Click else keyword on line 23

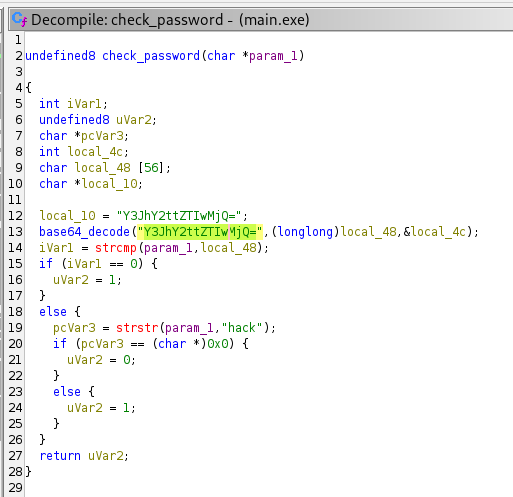click(x=67, y=392)
